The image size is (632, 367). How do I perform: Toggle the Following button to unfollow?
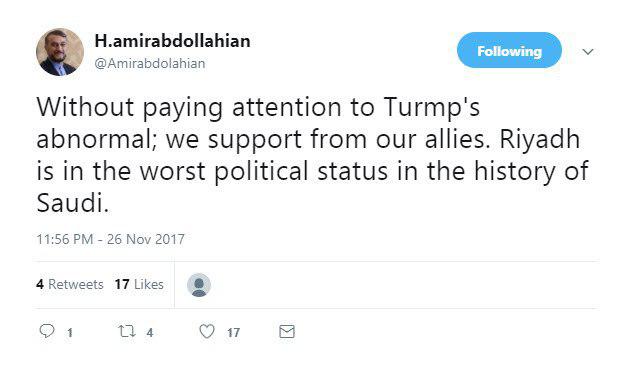(509, 50)
